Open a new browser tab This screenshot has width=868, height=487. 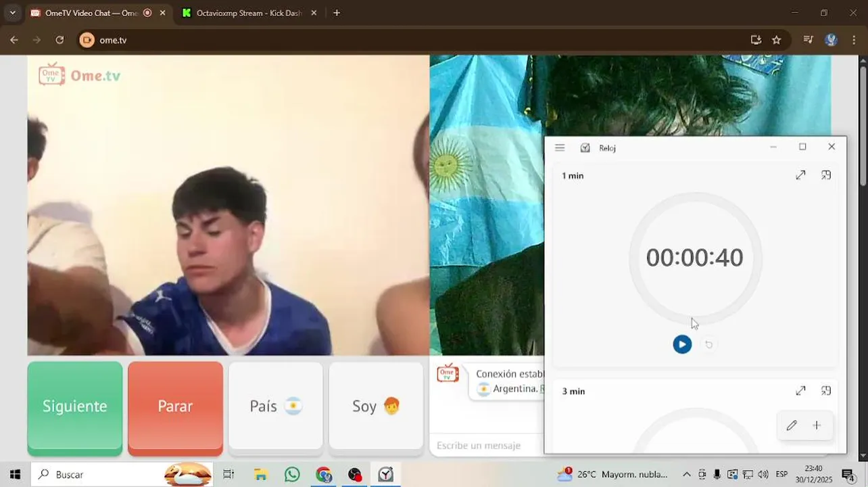coord(337,13)
